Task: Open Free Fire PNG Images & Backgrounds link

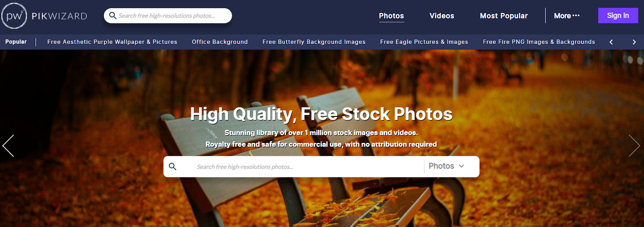Action: [539, 42]
